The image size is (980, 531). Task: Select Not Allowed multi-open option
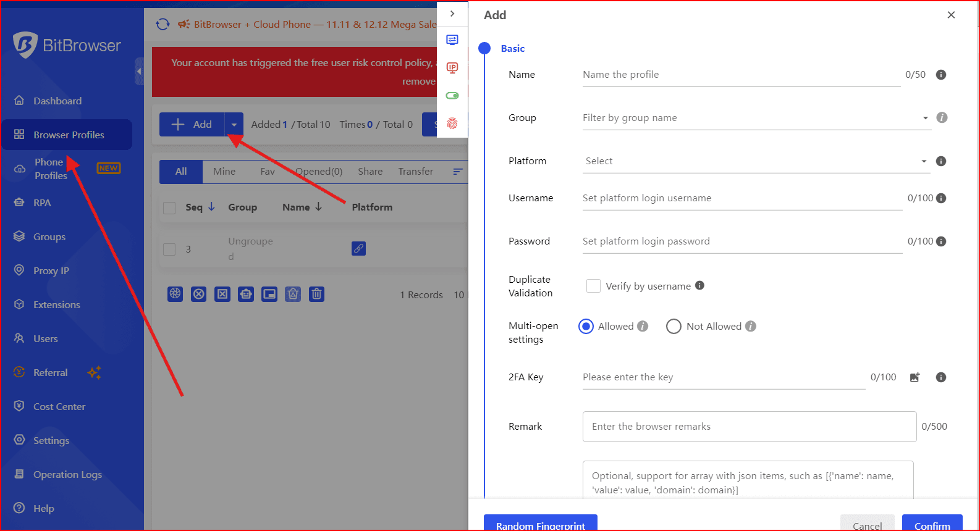[x=674, y=327]
